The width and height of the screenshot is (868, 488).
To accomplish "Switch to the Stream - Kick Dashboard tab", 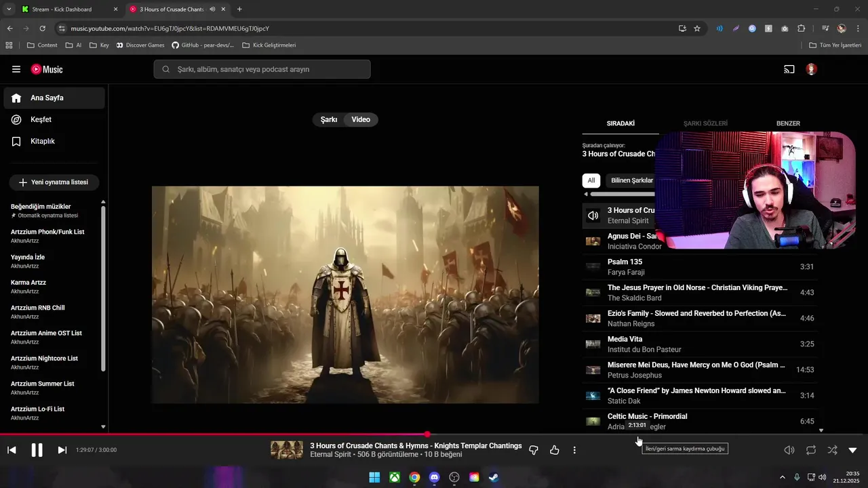I will [x=70, y=9].
